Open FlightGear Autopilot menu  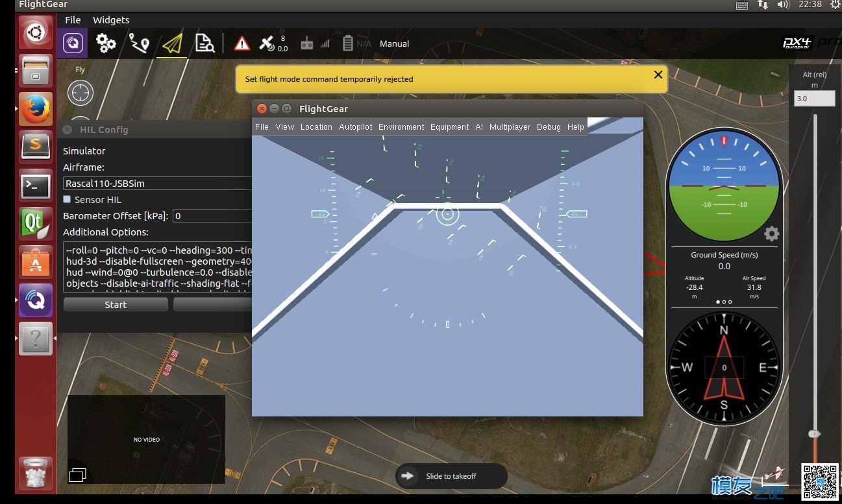coord(356,127)
